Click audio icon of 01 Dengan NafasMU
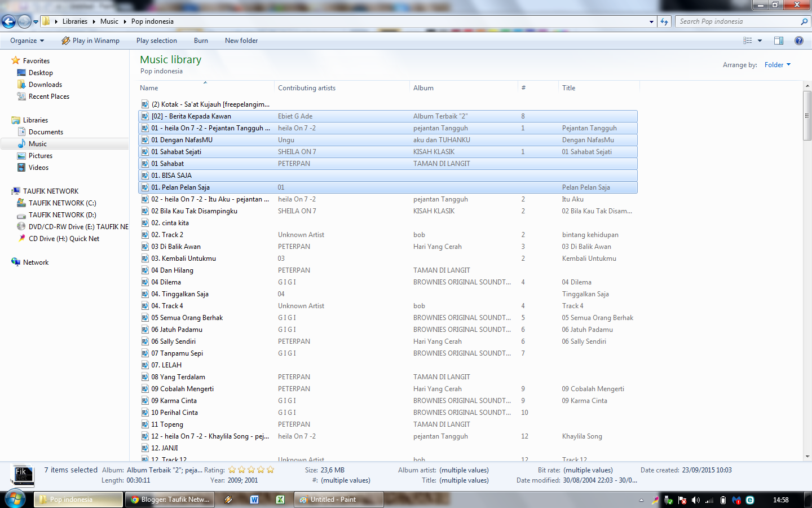The width and height of the screenshot is (812, 508). [x=145, y=140]
